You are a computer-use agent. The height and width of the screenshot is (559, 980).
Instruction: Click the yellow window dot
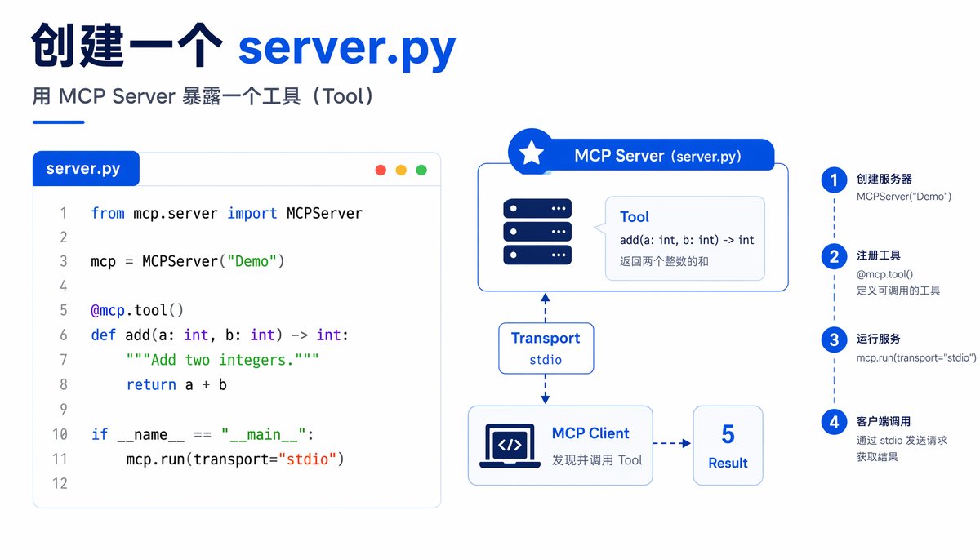click(x=401, y=170)
